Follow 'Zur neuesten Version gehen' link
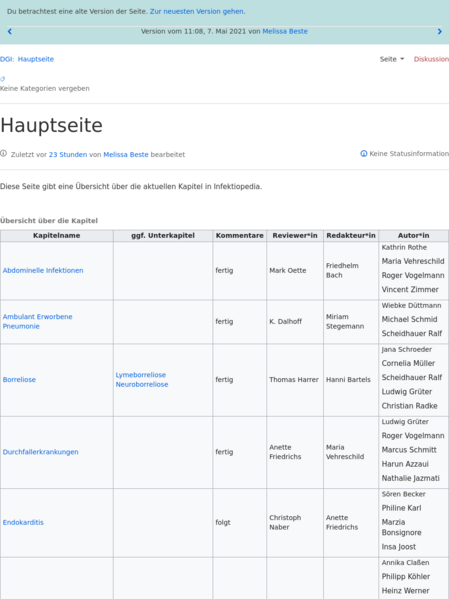The width and height of the screenshot is (449, 599). (197, 11)
